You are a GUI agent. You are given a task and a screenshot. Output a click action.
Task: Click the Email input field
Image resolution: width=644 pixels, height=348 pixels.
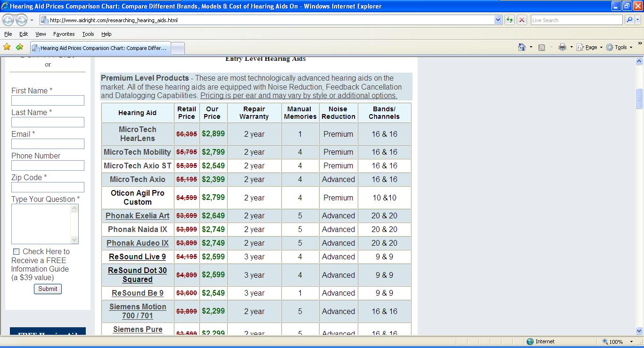pyautogui.click(x=48, y=144)
